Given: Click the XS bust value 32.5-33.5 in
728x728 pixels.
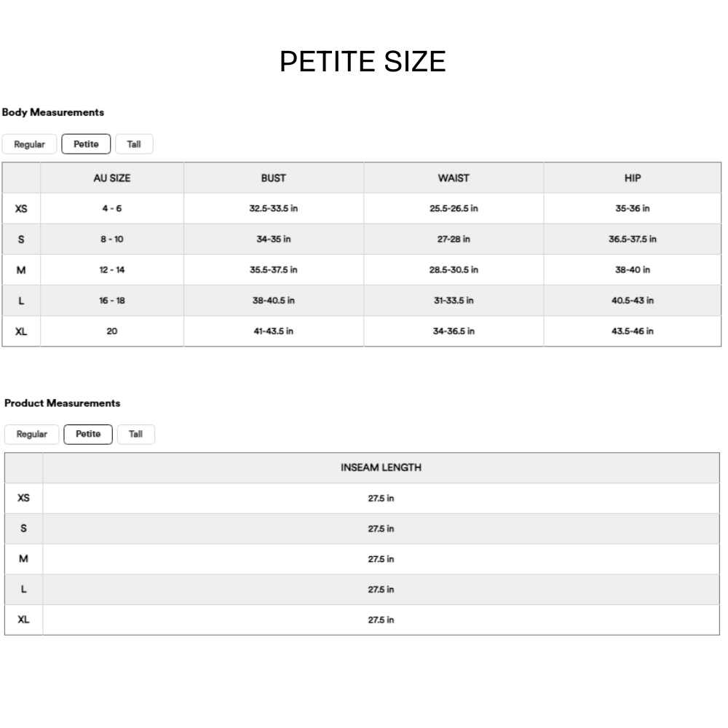Looking at the screenshot, I should click(x=274, y=208).
